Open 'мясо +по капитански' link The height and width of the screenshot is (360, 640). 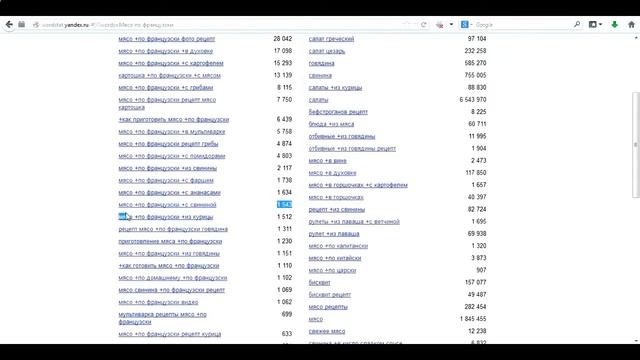tap(338, 246)
